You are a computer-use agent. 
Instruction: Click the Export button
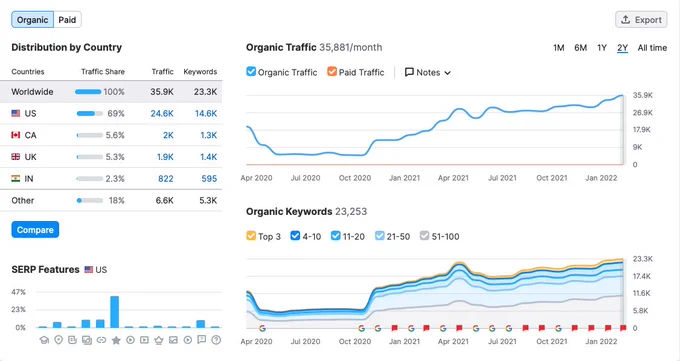(x=641, y=20)
